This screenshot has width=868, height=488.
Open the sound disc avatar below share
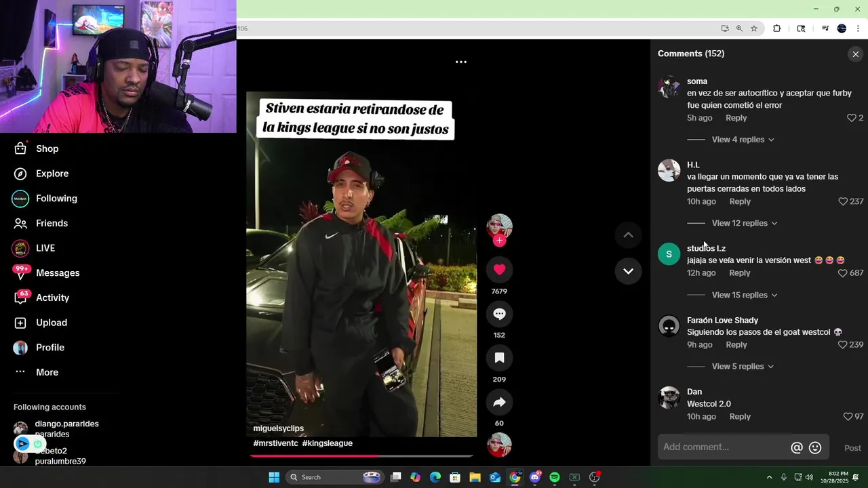500,445
